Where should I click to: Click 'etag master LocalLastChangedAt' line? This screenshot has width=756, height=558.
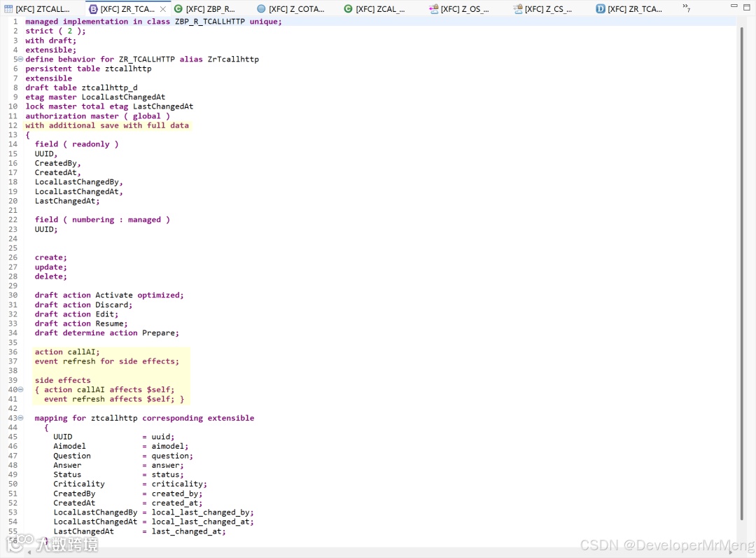point(95,97)
